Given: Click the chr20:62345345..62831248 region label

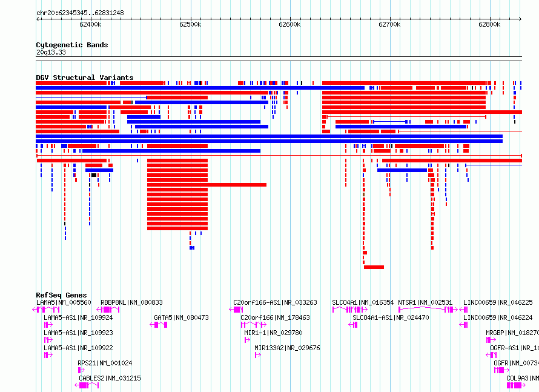Looking at the screenshot, I should [x=80, y=13].
